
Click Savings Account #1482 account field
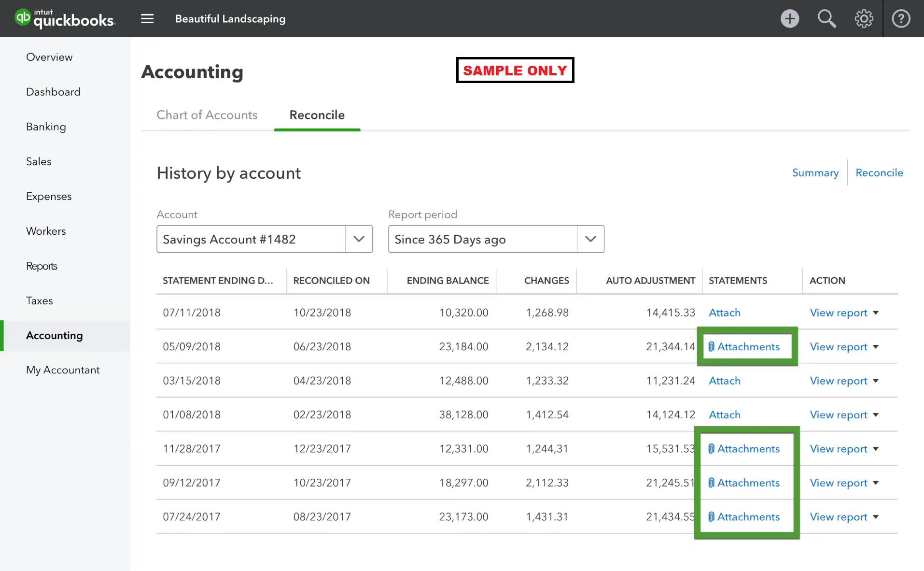coord(265,239)
